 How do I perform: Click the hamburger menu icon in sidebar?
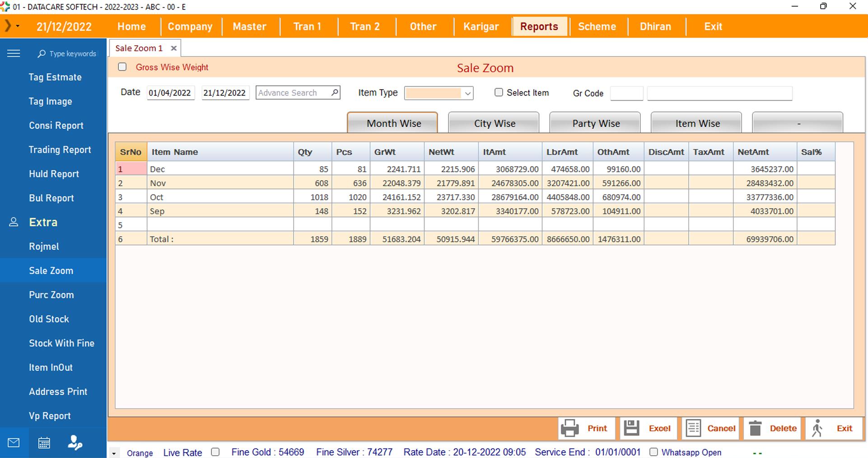tap(14, 54)
